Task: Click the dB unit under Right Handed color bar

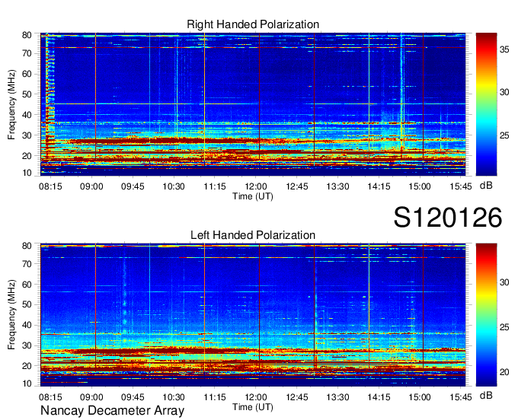Action: coord(486,186)
